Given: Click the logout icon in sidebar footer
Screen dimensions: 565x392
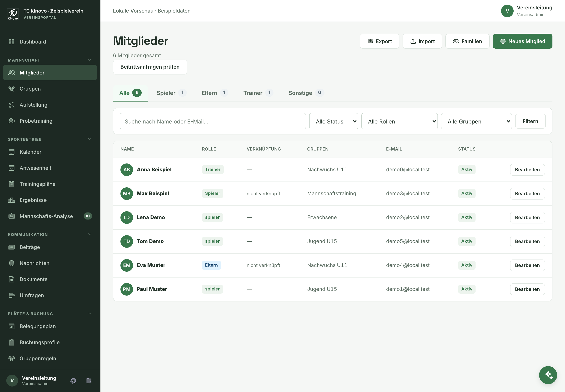Looking at the screenshot, I should tap(89, 381).
